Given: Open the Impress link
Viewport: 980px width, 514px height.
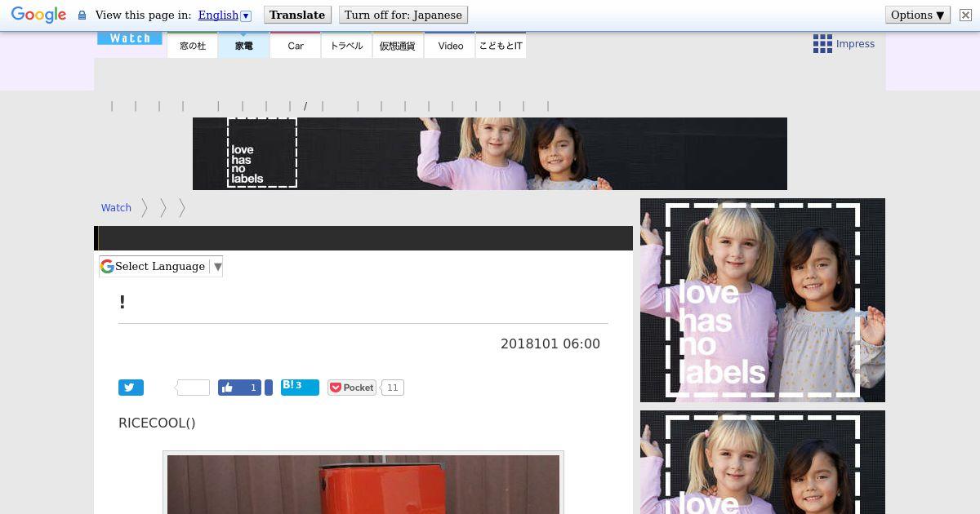Looking at the screenshot, I should [x=855, y=44].
